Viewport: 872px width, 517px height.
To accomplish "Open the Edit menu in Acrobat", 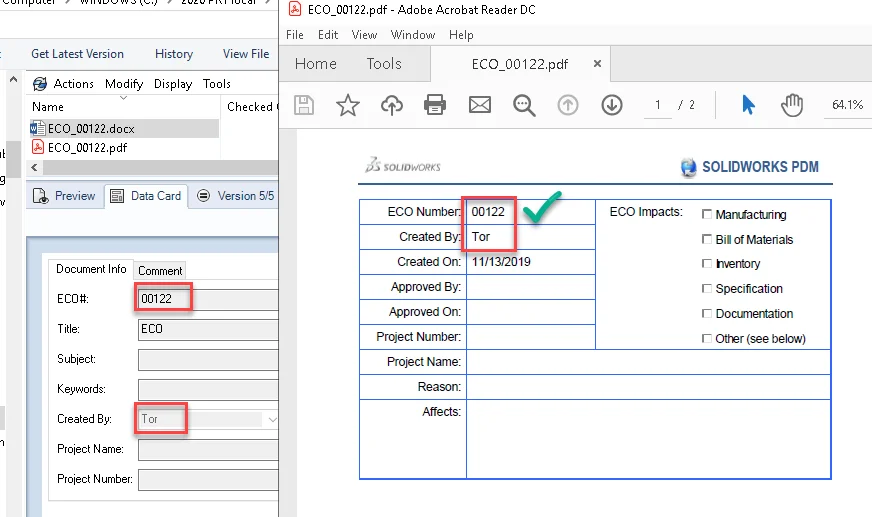I will coord(328,35).
